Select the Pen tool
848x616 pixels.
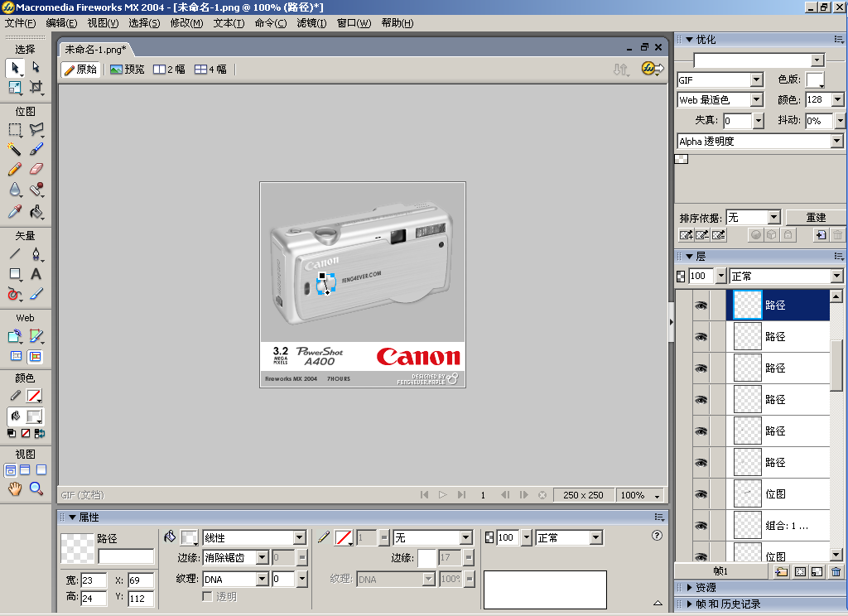click(36, 253)
